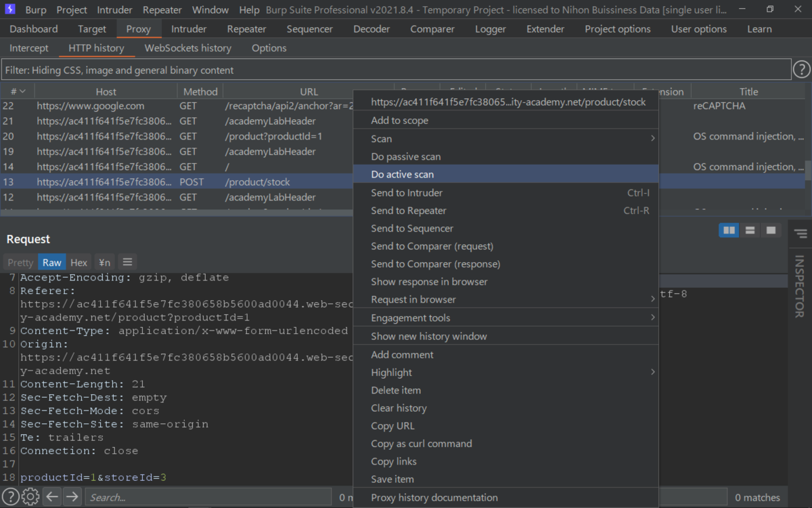Open the User options tab
The width and height of the screenshot is (812, 508).
(699, 29)
